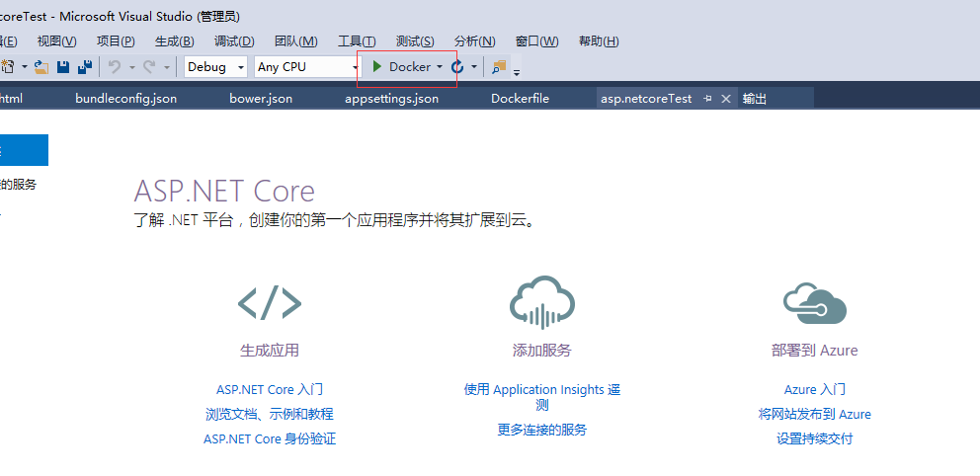Open the Debug configuration dropdown
Viewport: 980px width, 476px height.
coord(216,67)
